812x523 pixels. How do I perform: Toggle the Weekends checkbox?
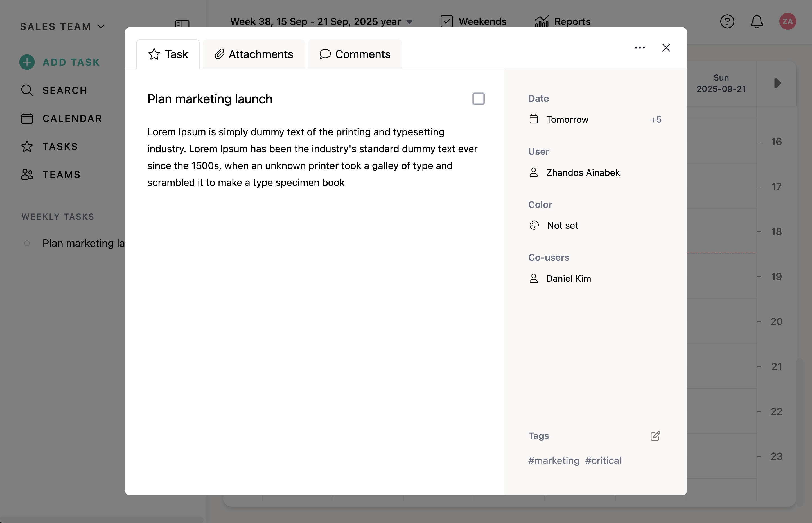(x=446, y=21)
